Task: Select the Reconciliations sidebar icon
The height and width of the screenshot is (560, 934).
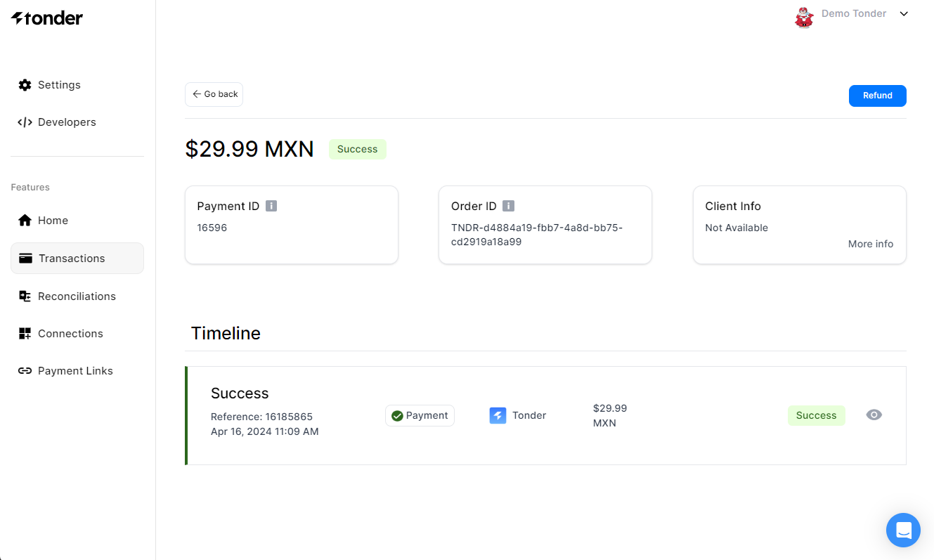Action: [x=25, y=297]
